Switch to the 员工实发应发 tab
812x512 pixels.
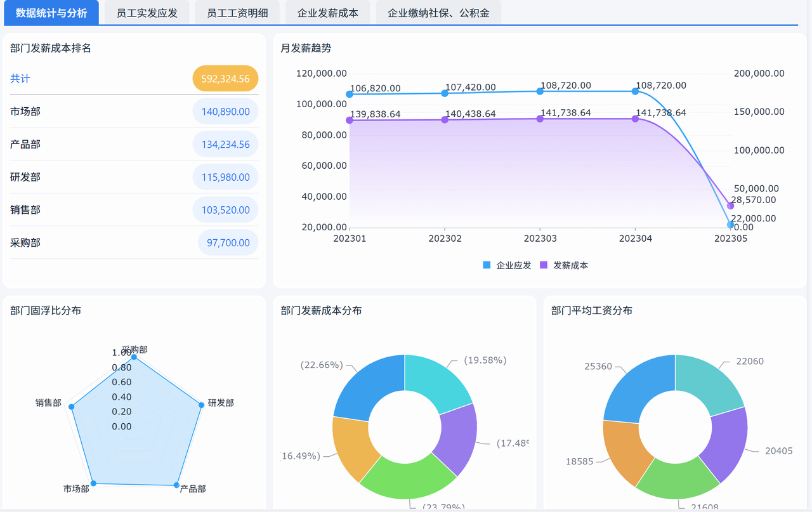click(x=147, y=13)
